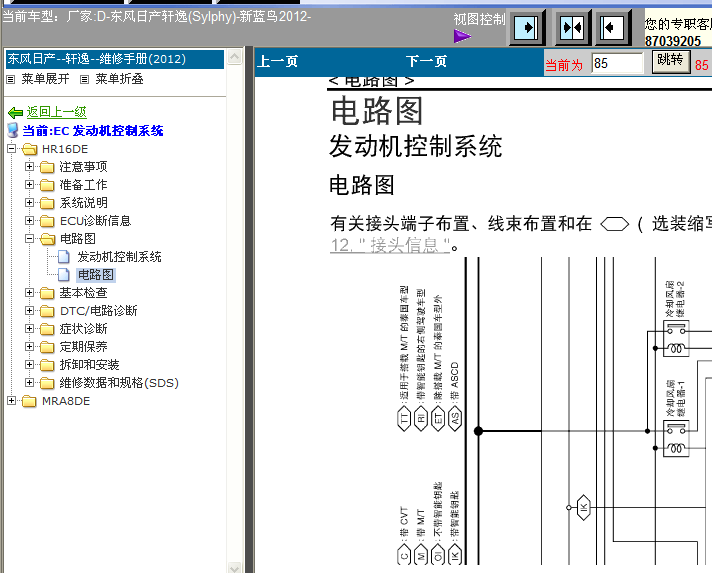Expand the MRA8DE folder

coord(12,400)
